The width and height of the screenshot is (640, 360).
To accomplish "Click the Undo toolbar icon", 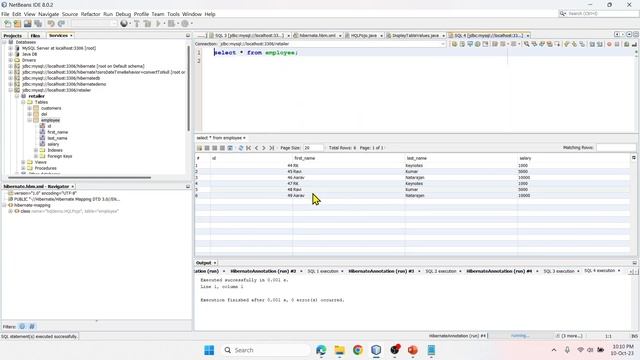I will tap(51, 24).
